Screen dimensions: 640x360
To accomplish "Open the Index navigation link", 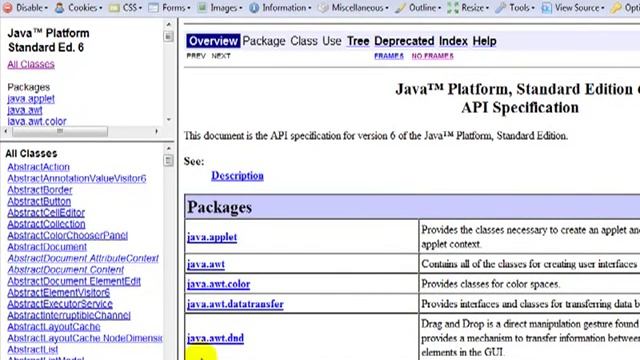I will 453,41.
